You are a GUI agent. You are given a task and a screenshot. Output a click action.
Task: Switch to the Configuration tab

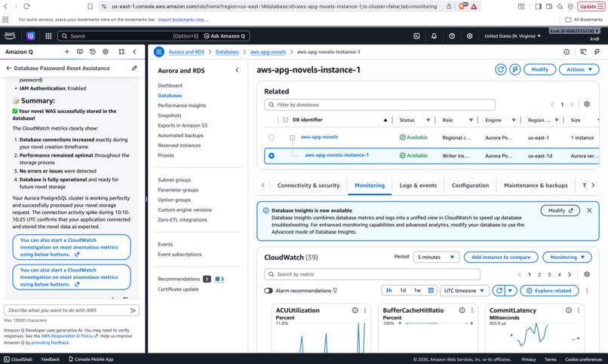point(470,185)
